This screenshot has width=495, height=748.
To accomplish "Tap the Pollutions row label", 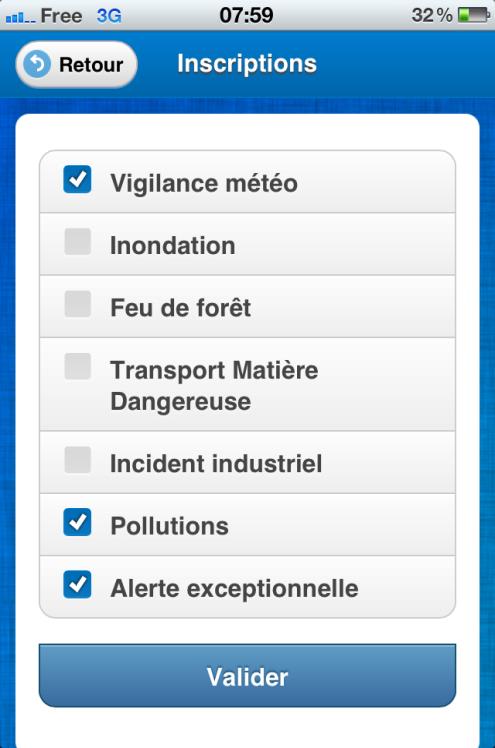I will point(169,526).
